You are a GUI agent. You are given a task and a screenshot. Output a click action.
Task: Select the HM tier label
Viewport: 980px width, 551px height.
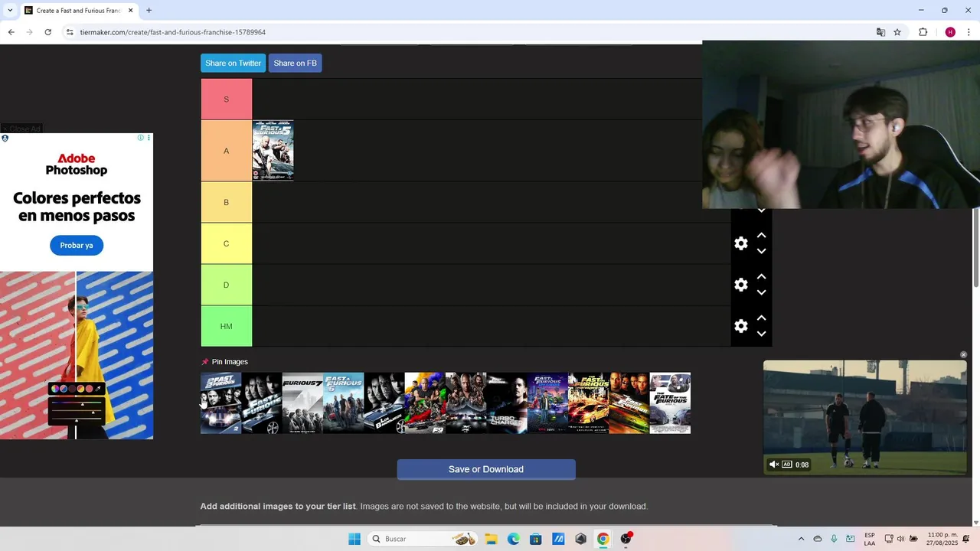point(227,326)
